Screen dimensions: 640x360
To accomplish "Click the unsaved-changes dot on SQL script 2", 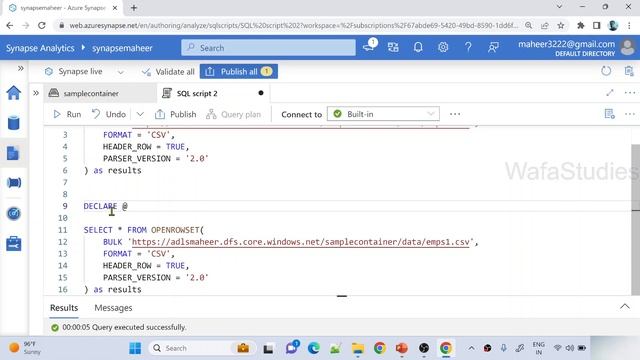I will click(261, 93).
